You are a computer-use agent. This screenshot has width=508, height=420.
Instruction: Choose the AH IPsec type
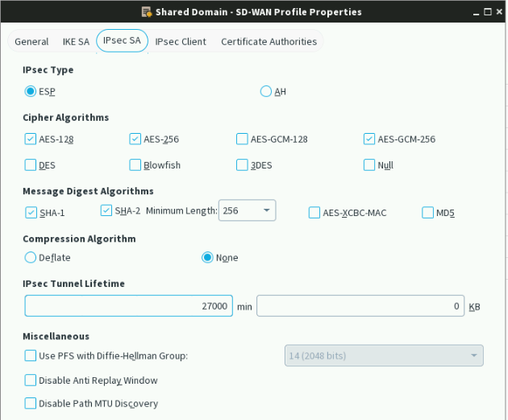point(265,92)
